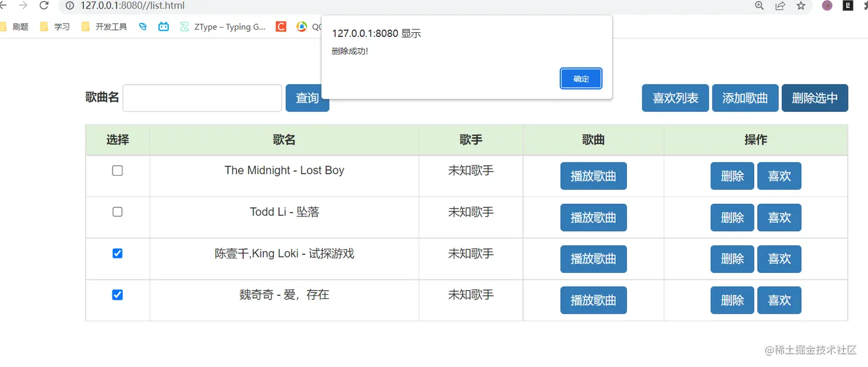
Task: Check the box for Todd Li - 坠落
Action: click(117, 212)
